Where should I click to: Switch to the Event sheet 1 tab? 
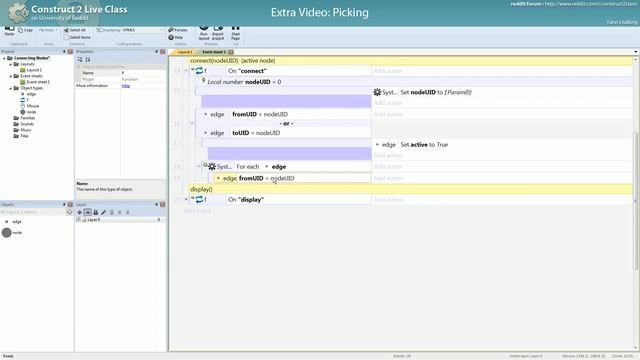click(214, 52)
